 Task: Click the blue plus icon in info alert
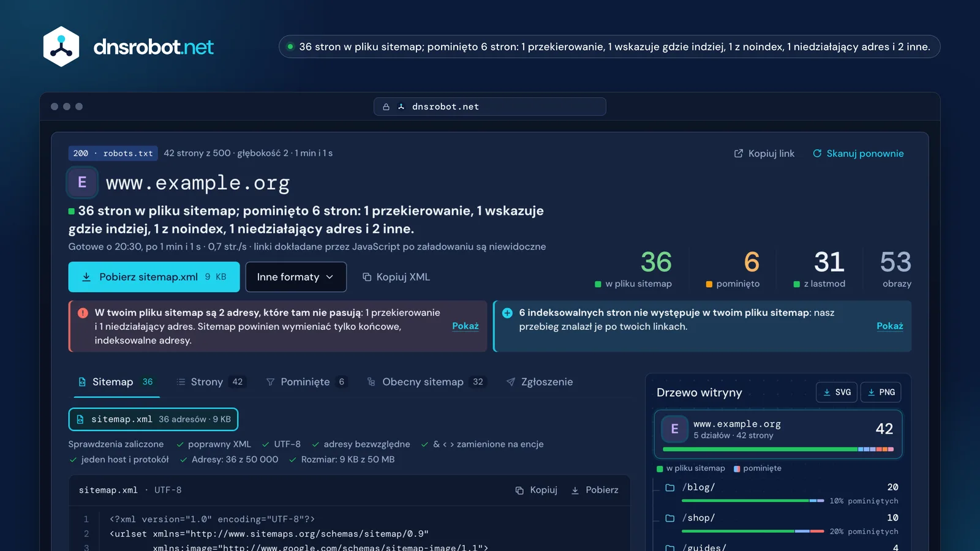pyautogui.click(x=507, y=313)
